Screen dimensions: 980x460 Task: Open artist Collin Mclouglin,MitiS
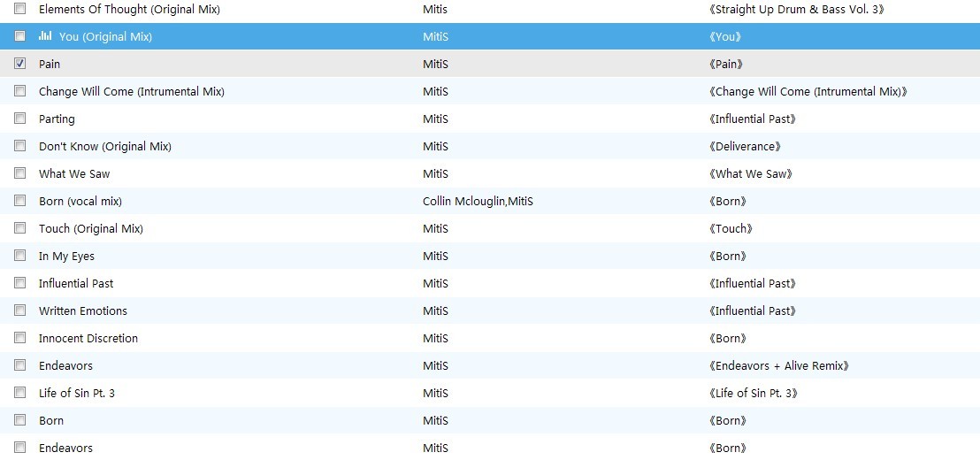click(479, 202)
